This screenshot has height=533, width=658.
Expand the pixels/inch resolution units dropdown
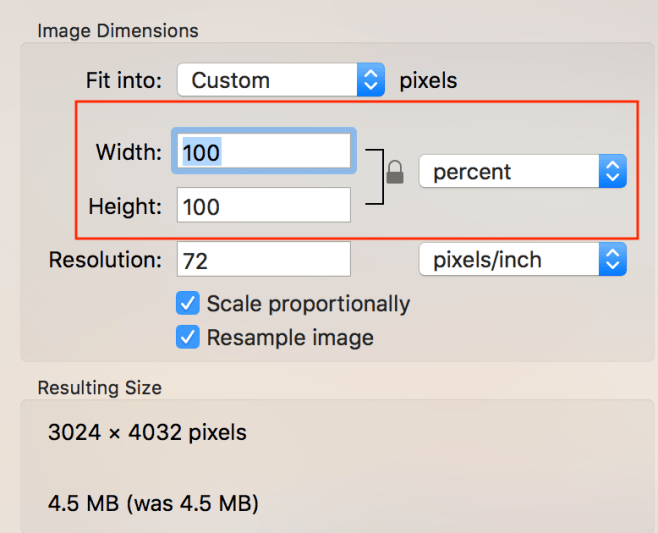pyautogui.click(x=522, y=260)
